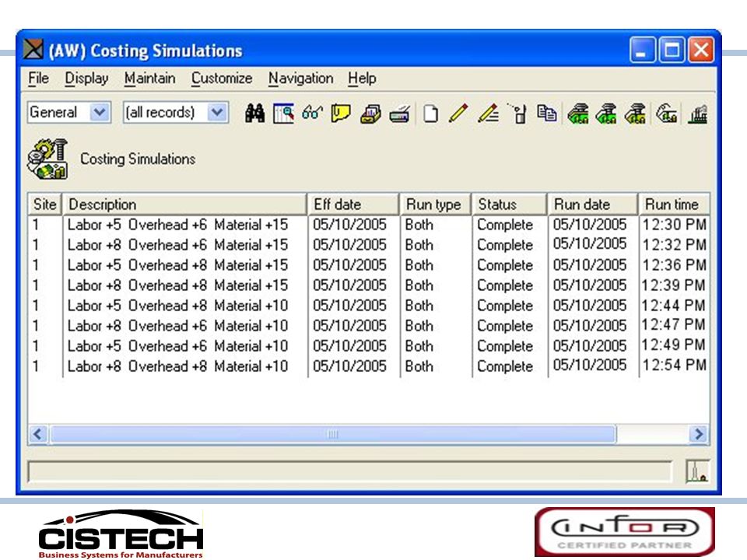Image resolution: width=747 pixels, height=560 pixels.
Task: Click the pencil with lines icon
Action: pyautogui.click(x=488, y=114)
